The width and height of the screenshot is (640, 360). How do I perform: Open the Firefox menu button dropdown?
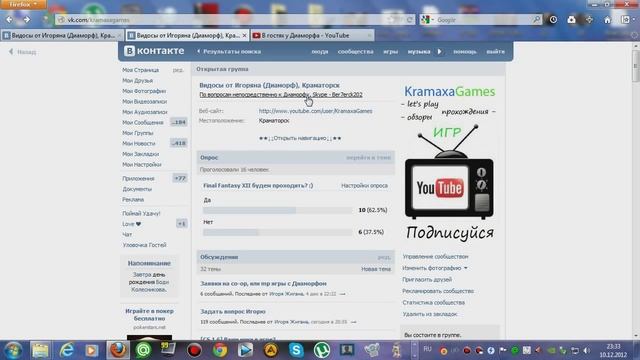(23, 4)
